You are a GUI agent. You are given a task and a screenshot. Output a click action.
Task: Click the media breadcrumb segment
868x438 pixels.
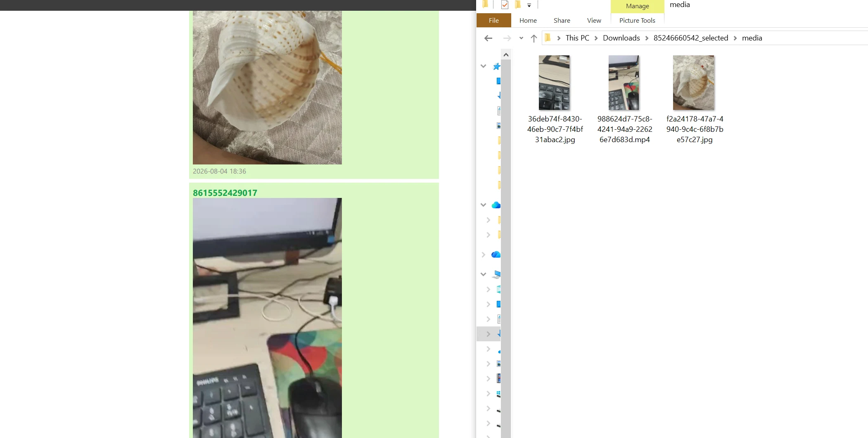(752, 38)
